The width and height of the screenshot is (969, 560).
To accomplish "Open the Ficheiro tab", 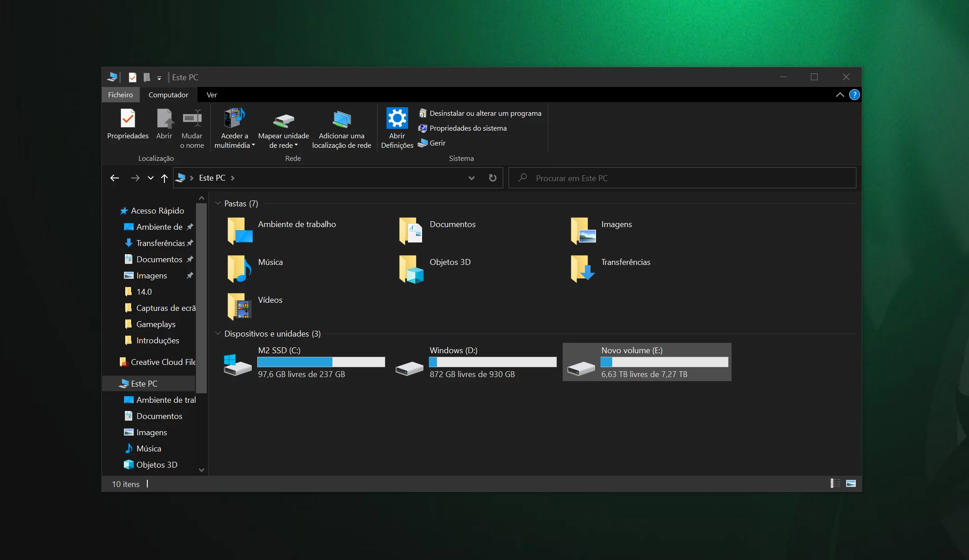I will (x=120, y=95).
